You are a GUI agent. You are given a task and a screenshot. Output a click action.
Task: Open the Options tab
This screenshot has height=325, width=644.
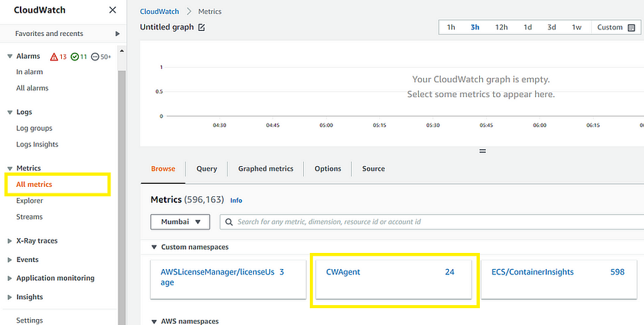click(328, 168)
